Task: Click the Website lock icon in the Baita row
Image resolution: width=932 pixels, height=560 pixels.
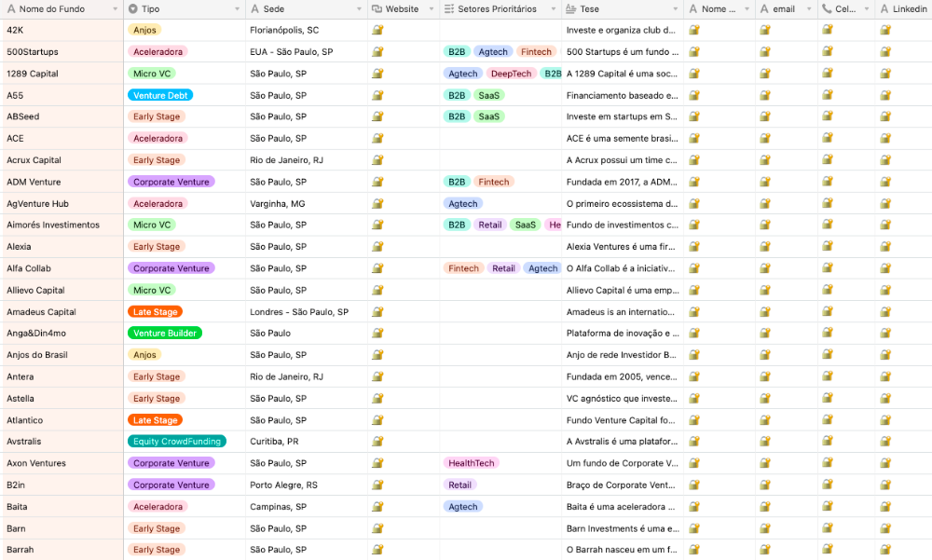Action: point(377,507)
